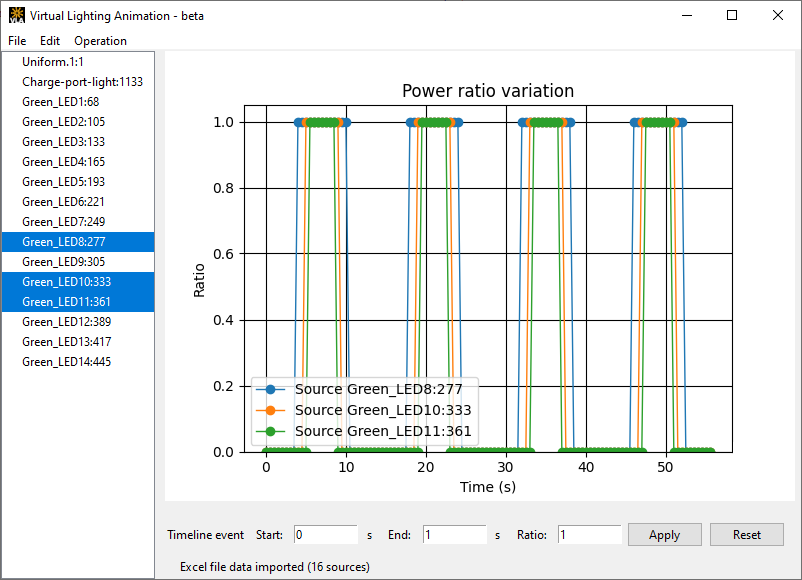Image resolution: width=802 pixels, height=580 pixels.
Task: Select Green_LED13:417 in the list
Action: click(x=78, y=341)
